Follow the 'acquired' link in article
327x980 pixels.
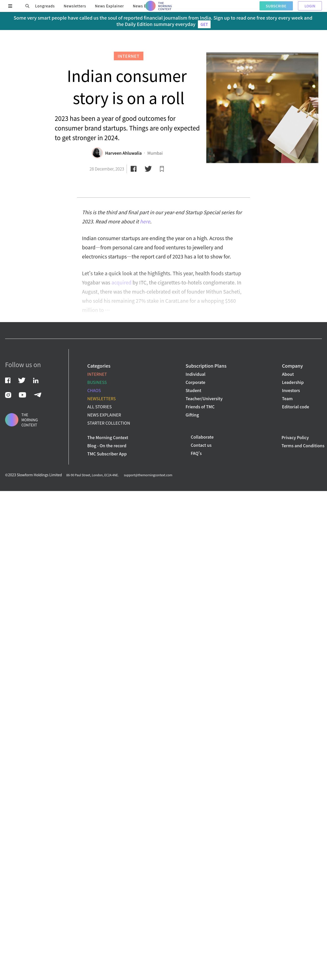pyautogui.click(x=121, y=283)
